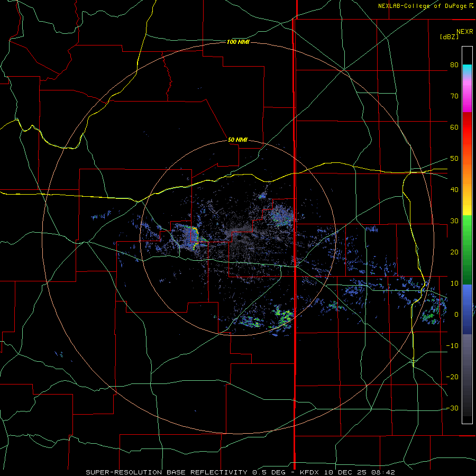Click the 20 dBZ scale value

(x=454, y=252)
